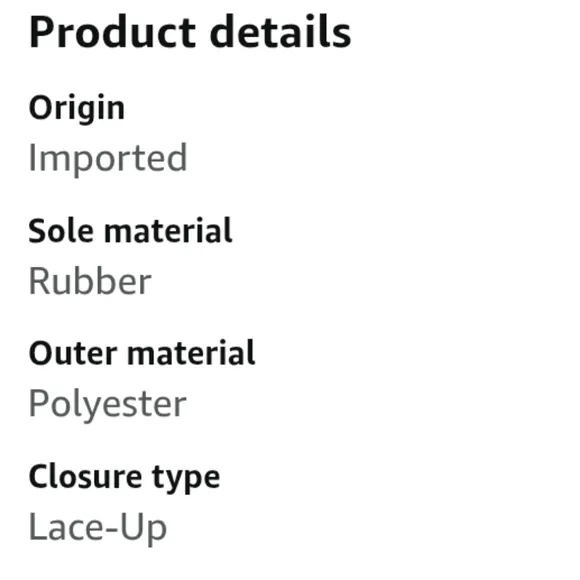Click the word details in the heading
This screenshot has height=580, width=580.
280,32
